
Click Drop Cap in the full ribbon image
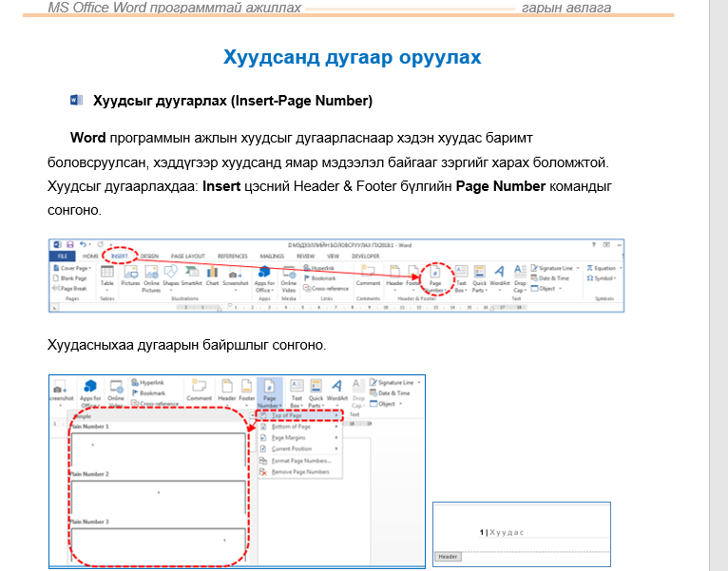(520, 278)
